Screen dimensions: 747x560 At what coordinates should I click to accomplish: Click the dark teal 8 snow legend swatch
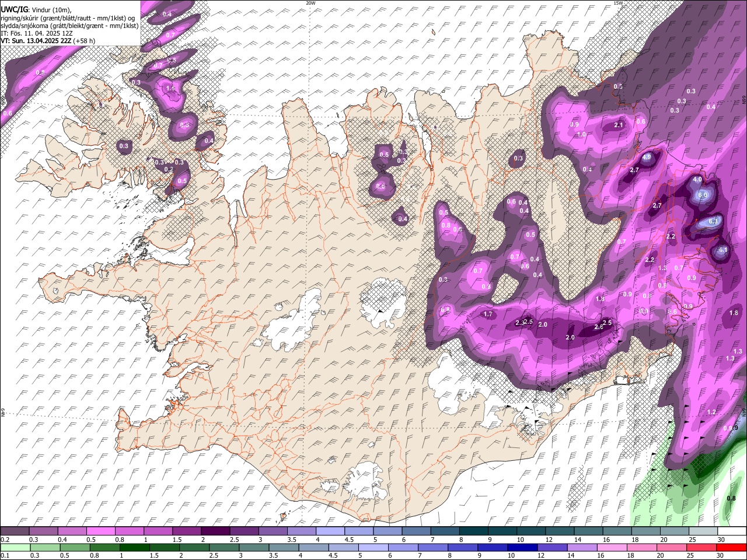(473, 531)
